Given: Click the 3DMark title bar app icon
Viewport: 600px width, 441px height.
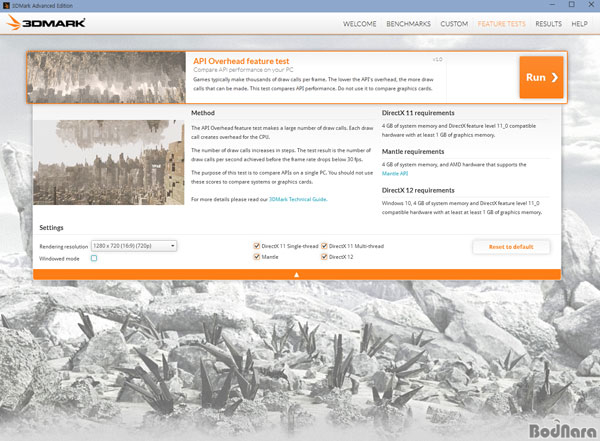Looking at the screenshot, I should [6, 5].
